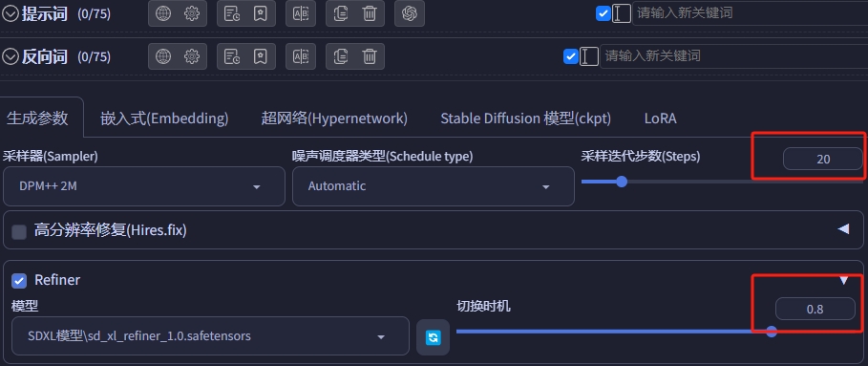Click the 提示词 (0/75) token counter
The height and width of the screenshot is (366, 868).
point(95,13)
